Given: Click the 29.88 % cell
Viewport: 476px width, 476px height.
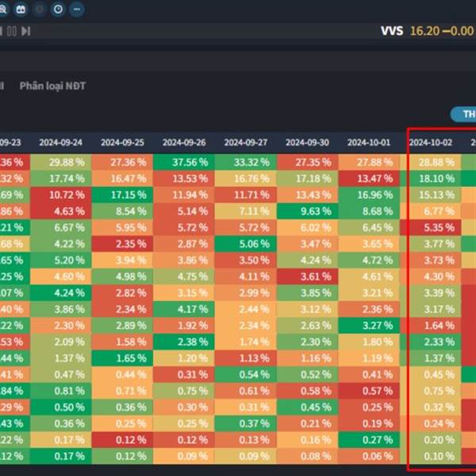Looking at the screenshot, I should 61,162.
